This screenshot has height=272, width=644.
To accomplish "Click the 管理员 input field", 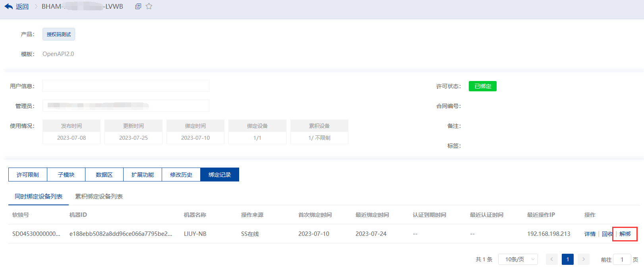I will (126, 106).
